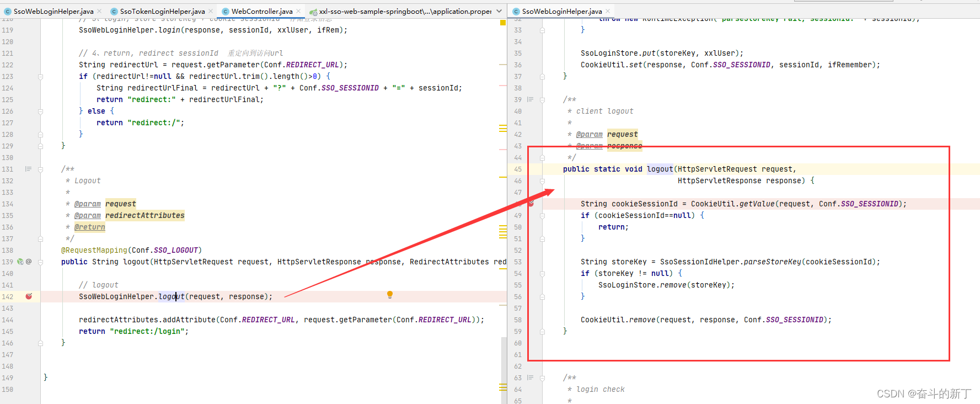The height and width of the screenshot is (404, 980).
Task: Show the hidden tabs dropdown arrow
Action: pos(499,11)
